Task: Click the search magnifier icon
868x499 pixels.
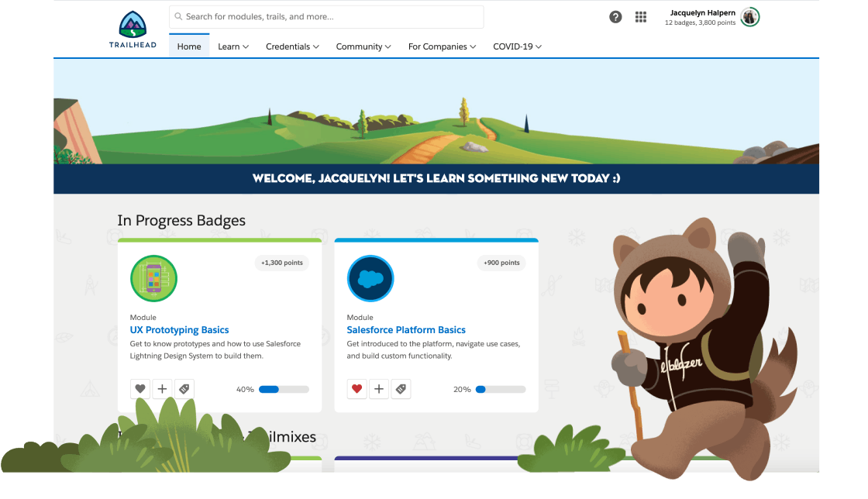Action: tap(178, 16)
